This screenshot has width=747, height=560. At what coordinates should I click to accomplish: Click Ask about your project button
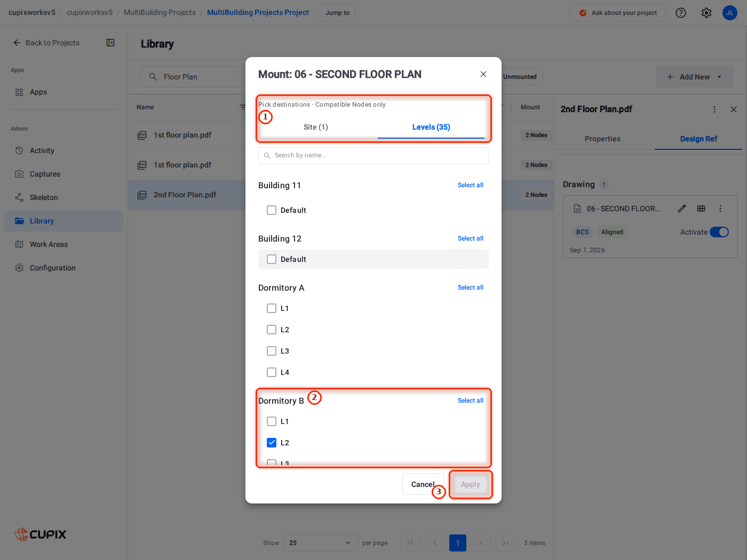pos(618,13)
